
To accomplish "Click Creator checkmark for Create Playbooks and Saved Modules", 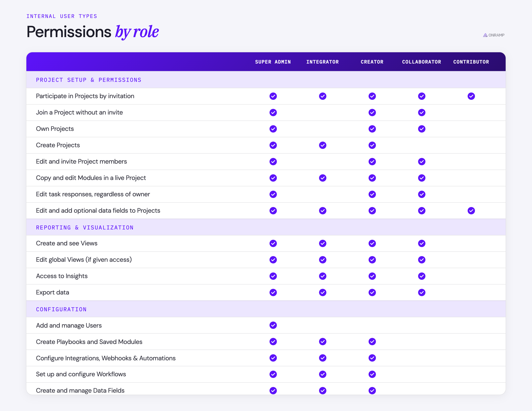I will 372,342.
